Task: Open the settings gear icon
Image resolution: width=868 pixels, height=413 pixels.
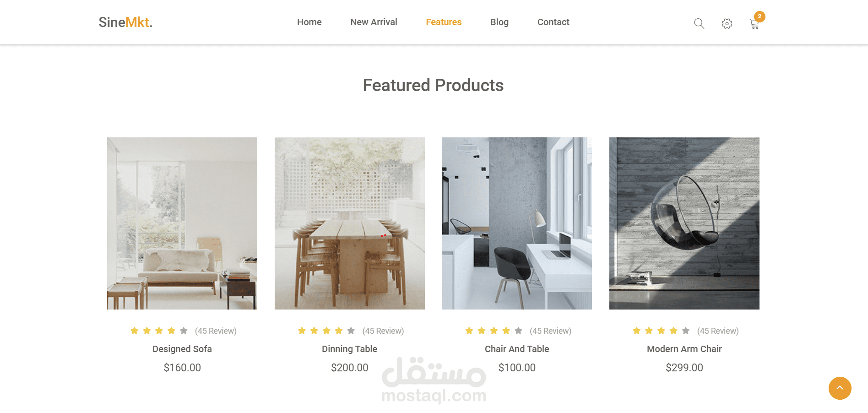Action: tap(727, 23)
